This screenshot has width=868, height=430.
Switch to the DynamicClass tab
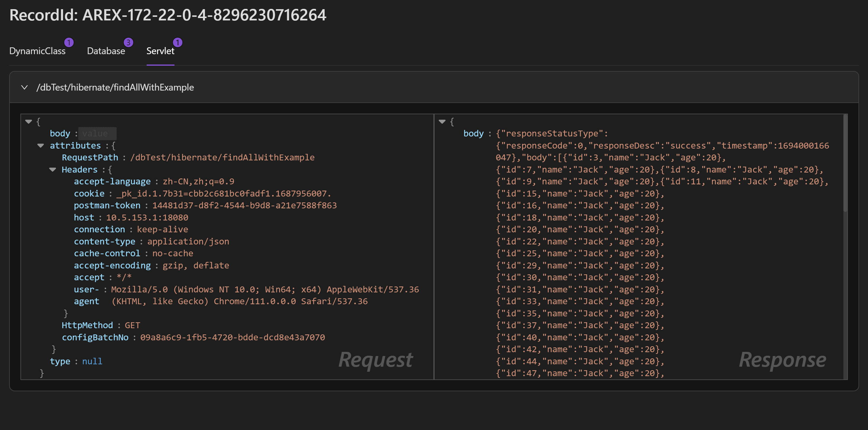(x=37, y=51)
